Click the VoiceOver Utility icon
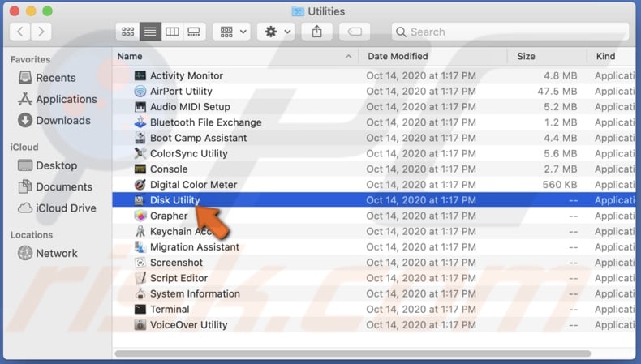This screenshot has height=364, width=641. point(140,325)
